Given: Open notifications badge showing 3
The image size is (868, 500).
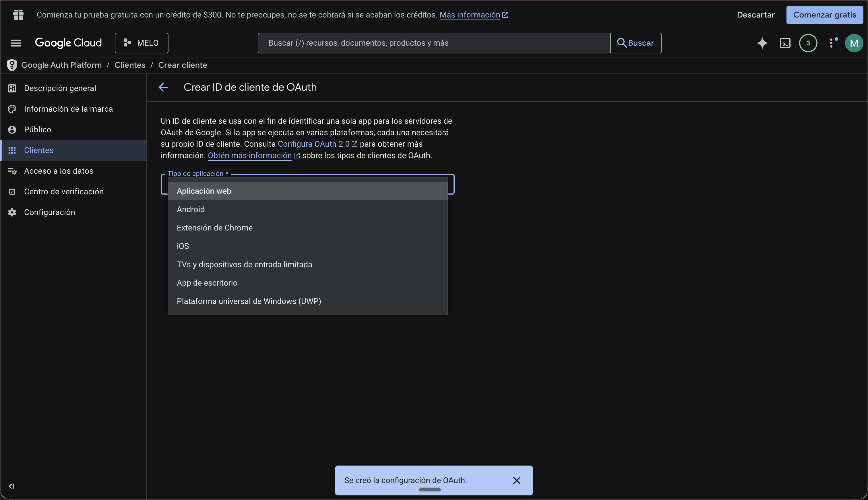Looking at the screenshot, I should [x=808, y=43].
